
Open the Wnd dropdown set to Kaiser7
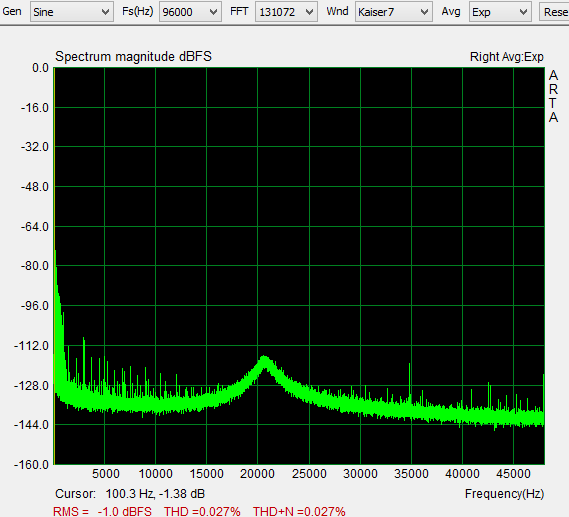click(393, 12)
